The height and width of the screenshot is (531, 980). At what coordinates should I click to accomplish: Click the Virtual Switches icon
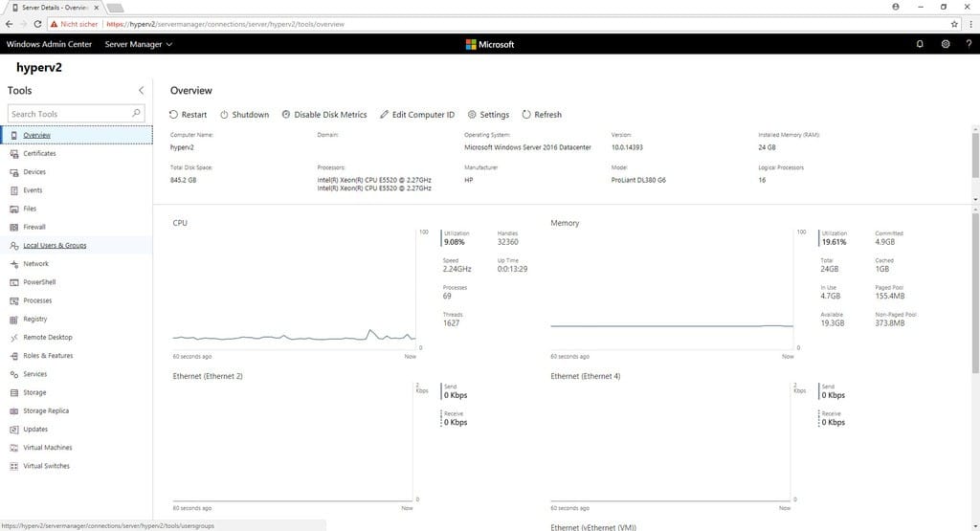click(x=13, y=467)
